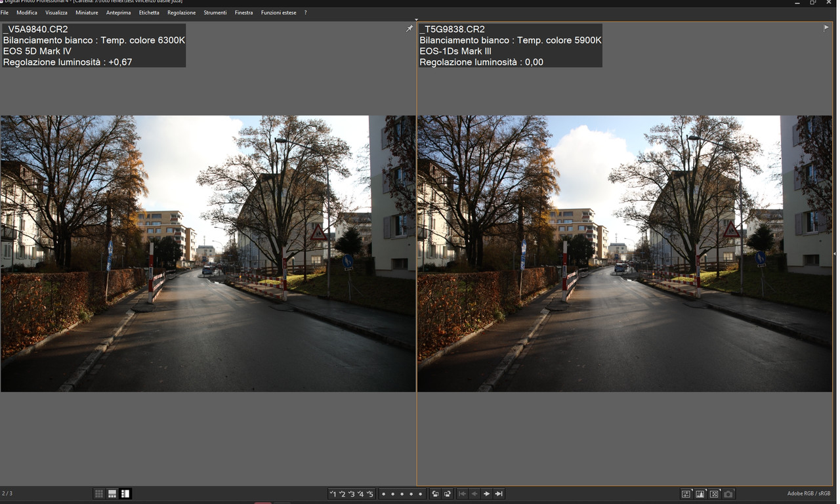Click the EOS 5D Mark IV label

(x=37, y=51)
